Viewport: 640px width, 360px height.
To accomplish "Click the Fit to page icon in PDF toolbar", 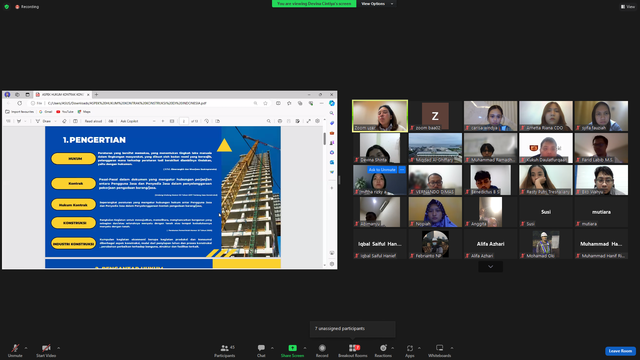I will pyautogui.click(x=172, y=121).
